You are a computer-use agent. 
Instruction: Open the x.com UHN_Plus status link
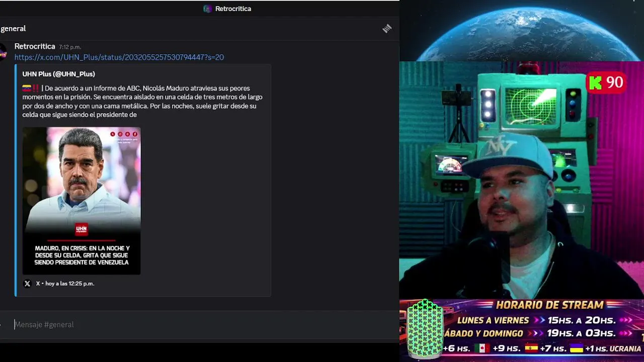click(x=119, y=57)
